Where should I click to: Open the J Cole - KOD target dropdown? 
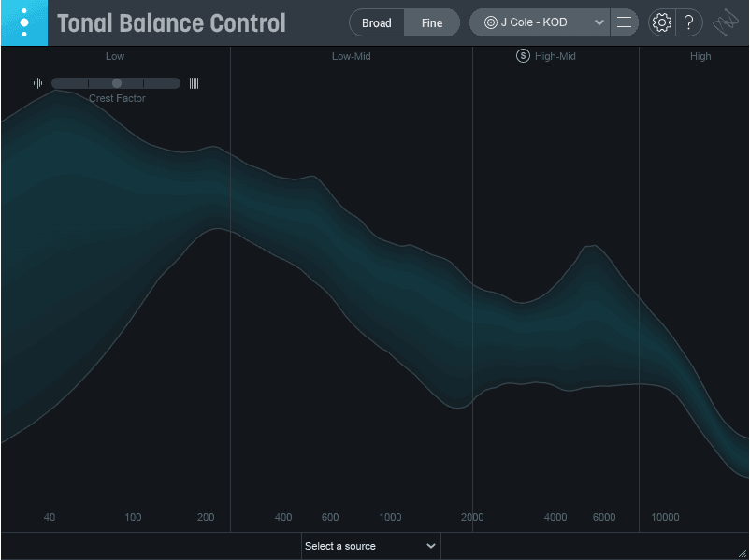(540, 22)
